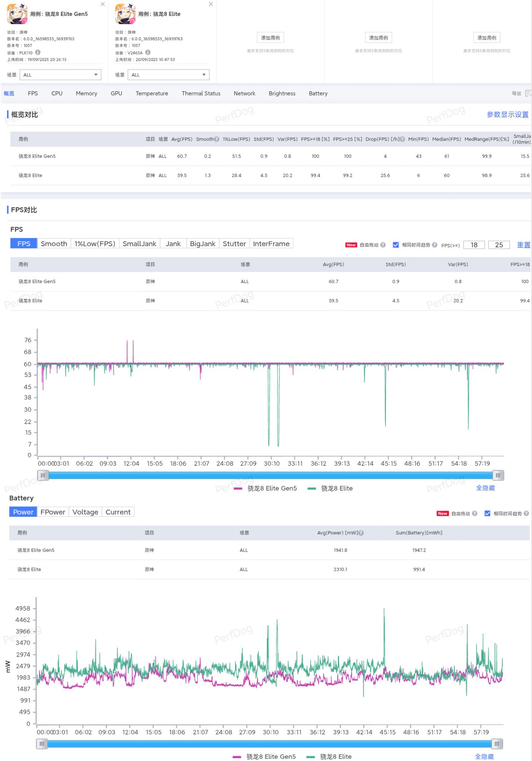Toggle 相同时间趋势 checkbox in Battery section
This screenshot has width=532, height=761.
pyautogui.click(x=487, y=513)
